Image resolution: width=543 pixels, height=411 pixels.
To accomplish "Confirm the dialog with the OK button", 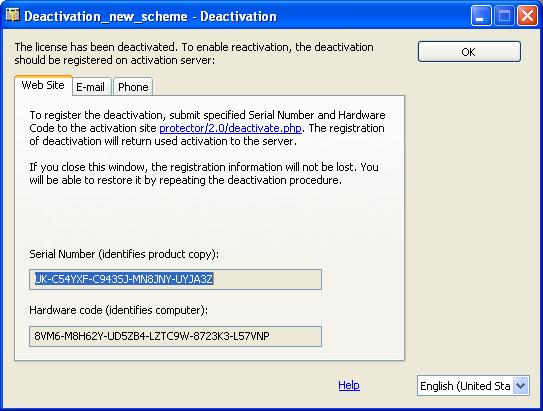I will (x=469, y=52).
